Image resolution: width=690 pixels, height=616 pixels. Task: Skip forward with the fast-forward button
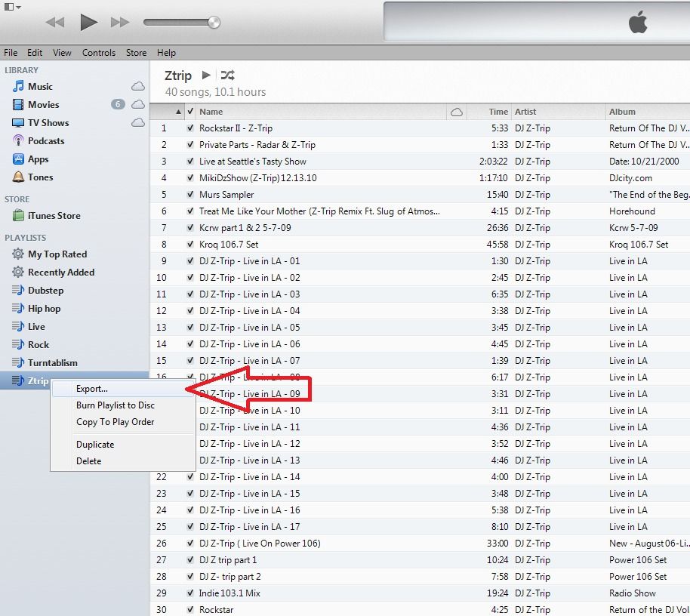tap(120, 22)
